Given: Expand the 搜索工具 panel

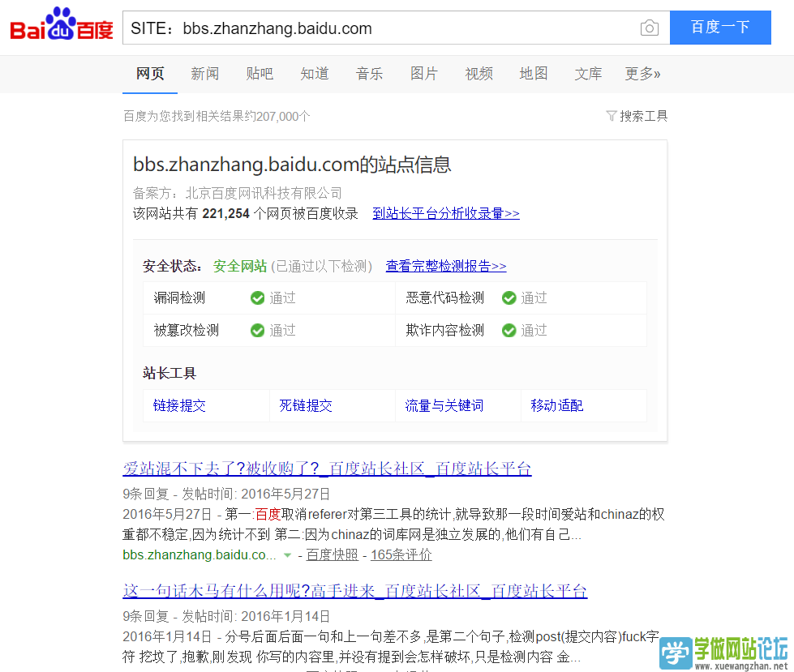Looking at the screenshot, I should tap(643, 116).
